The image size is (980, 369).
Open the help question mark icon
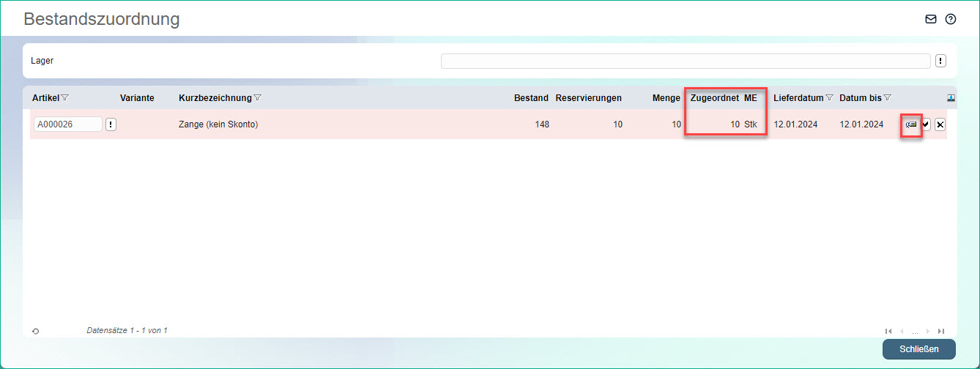[x=951, y=20]
